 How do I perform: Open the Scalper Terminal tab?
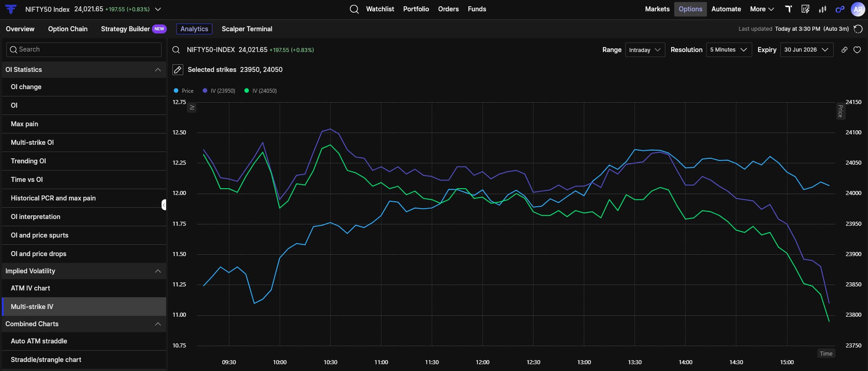[x=247, y=29]
